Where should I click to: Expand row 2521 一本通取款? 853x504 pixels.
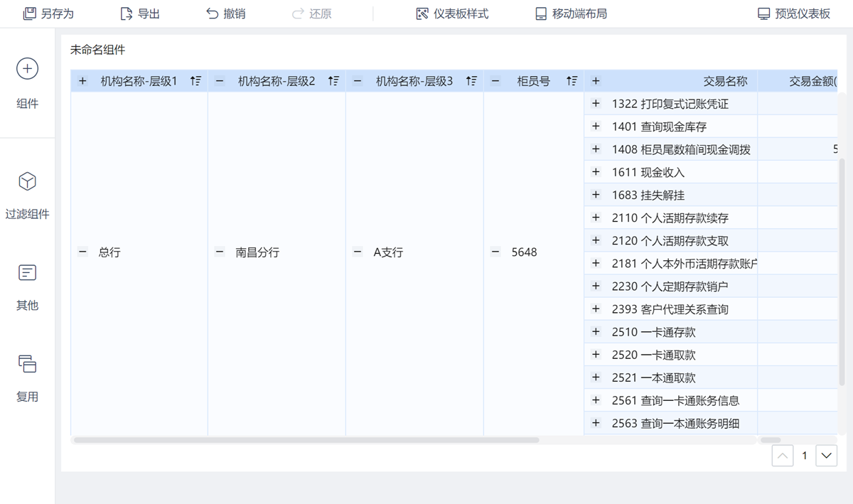coord(596,377)
